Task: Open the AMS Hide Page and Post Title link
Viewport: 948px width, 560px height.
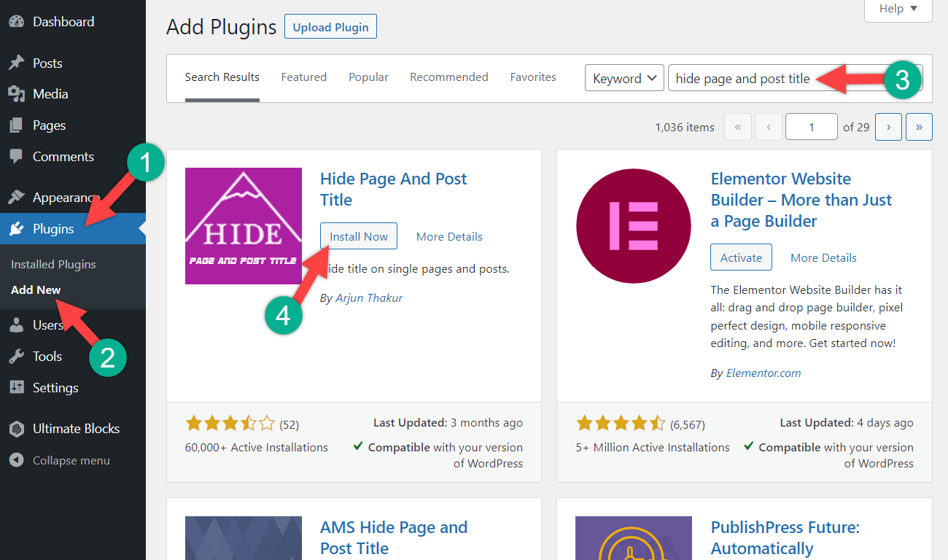Action: pos(394,537)
